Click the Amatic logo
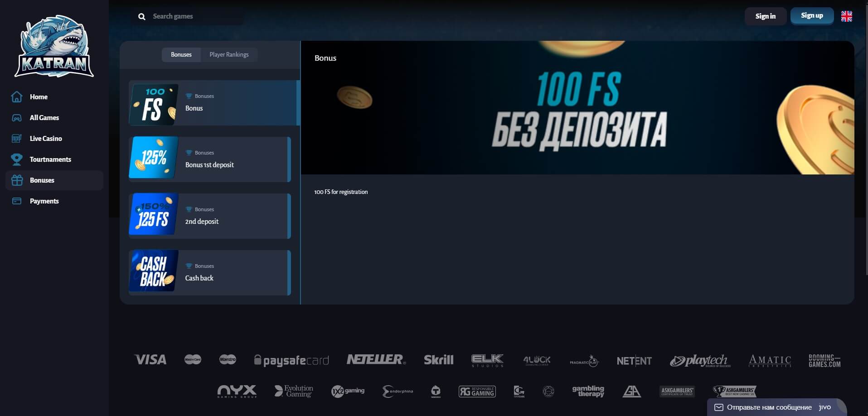868x416 pixels. 770,361
